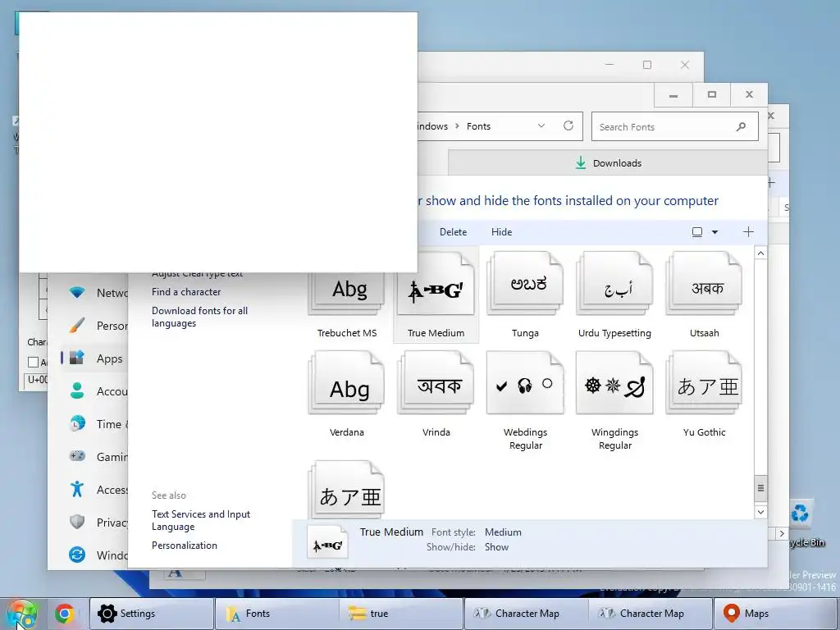840x630 pixels.
Task: Switch to the first Character Map taskbar button
Action: click(x=526, y=614)
